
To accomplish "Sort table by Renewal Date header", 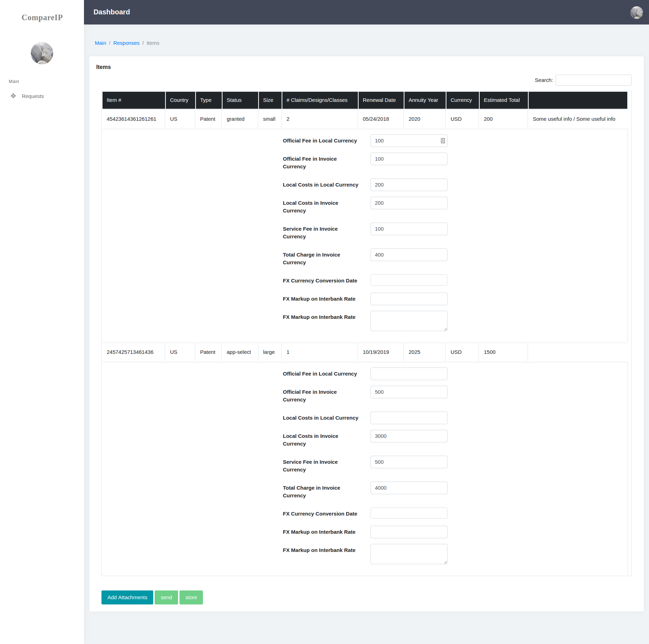I will pos(380,100).
